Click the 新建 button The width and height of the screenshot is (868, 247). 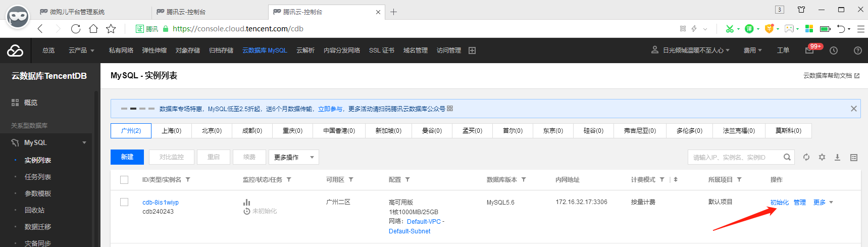click(127, 157)
